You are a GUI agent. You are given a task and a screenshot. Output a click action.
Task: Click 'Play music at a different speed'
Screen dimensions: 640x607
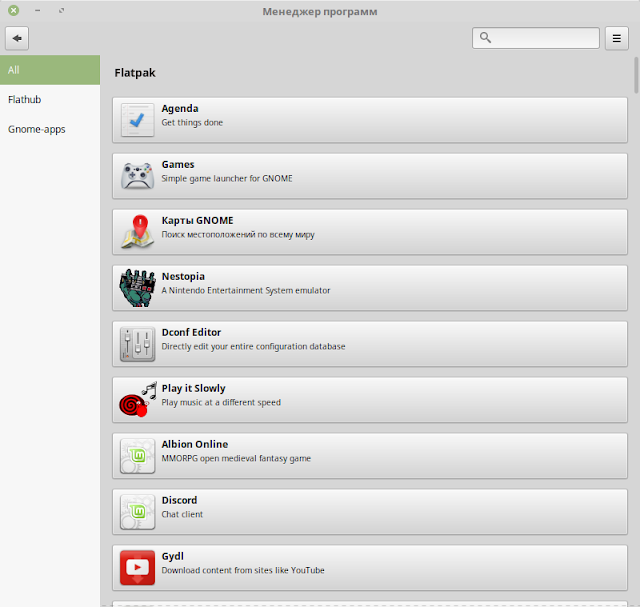pyautogui.click(x=221, y=402)
